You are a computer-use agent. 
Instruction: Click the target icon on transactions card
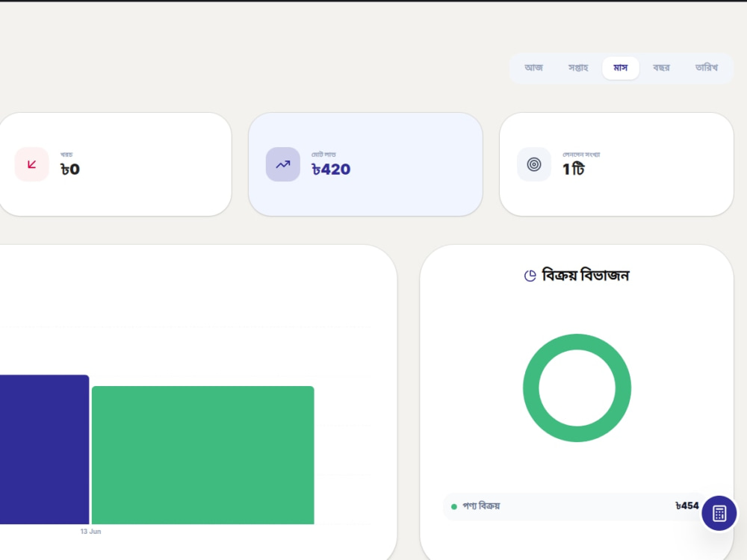(534, 164)
